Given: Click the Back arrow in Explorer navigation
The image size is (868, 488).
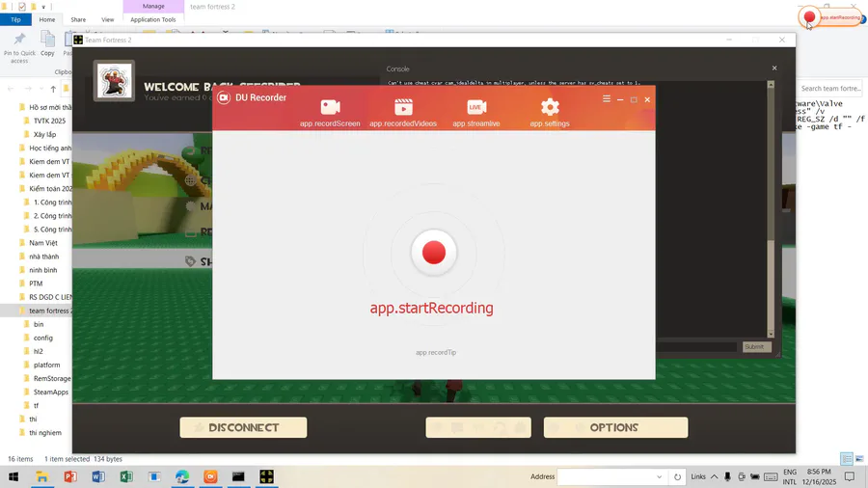Looking at the screenshot, I should (x=11, y=89).
